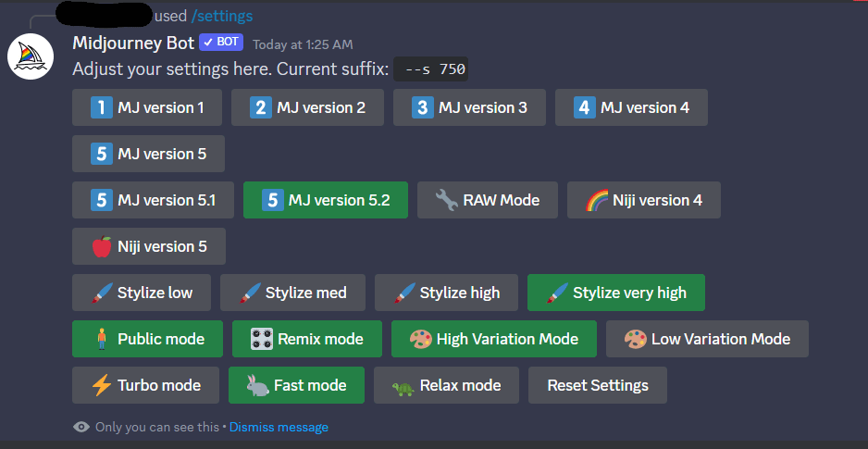Open Midjourney Bot username profile

click(133, 43)
